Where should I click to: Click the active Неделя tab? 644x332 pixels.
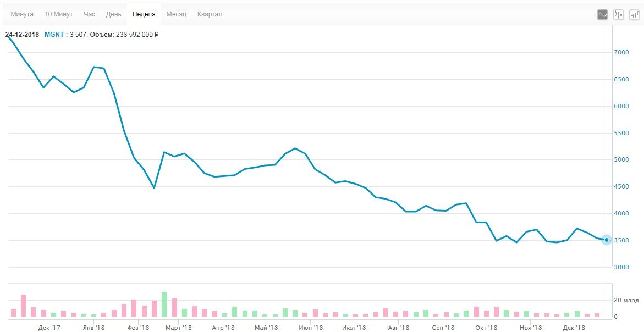144,14
